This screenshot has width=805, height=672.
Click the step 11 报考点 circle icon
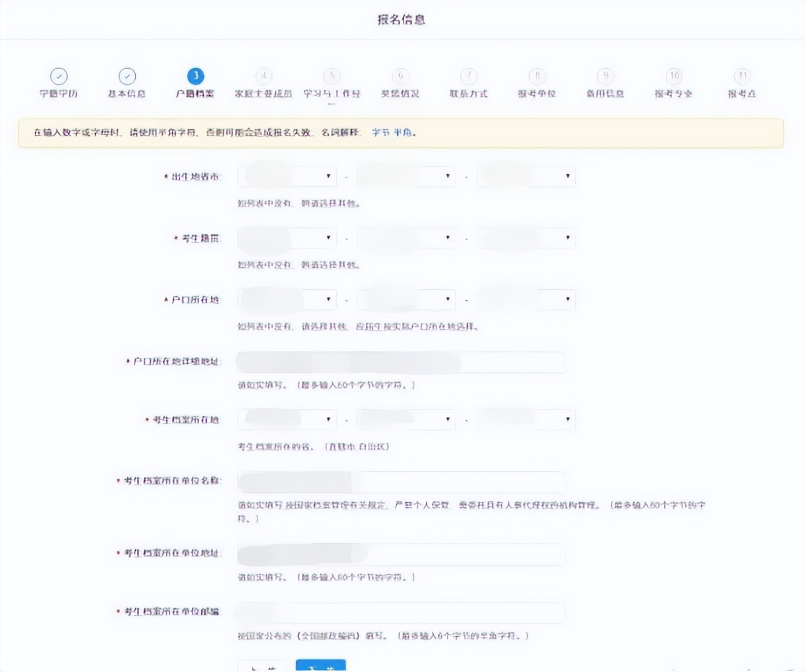(x=742, y=76)
